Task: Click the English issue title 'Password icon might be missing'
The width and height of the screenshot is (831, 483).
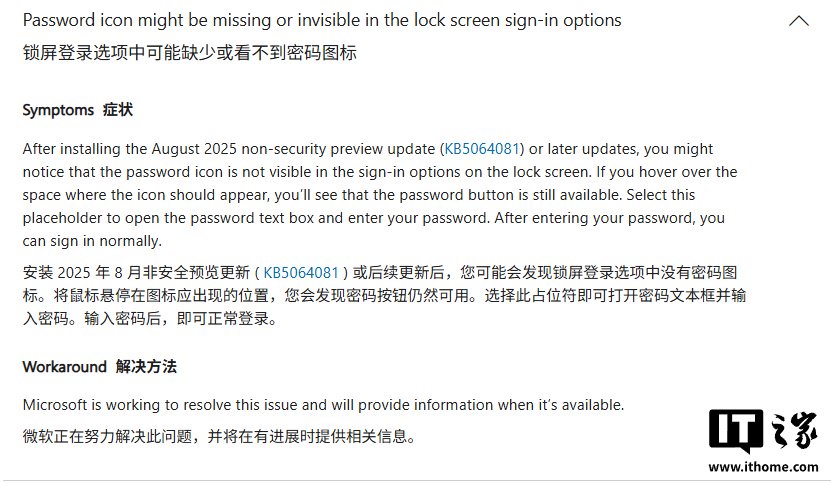Action: point(322,20)
